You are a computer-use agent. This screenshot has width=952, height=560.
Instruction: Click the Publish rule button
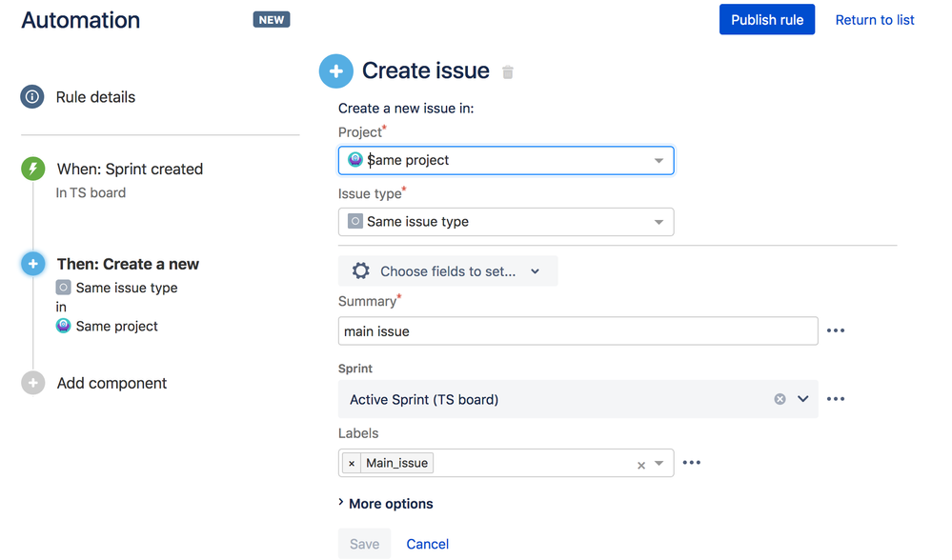pyautogui.click(x=766, y=20)
